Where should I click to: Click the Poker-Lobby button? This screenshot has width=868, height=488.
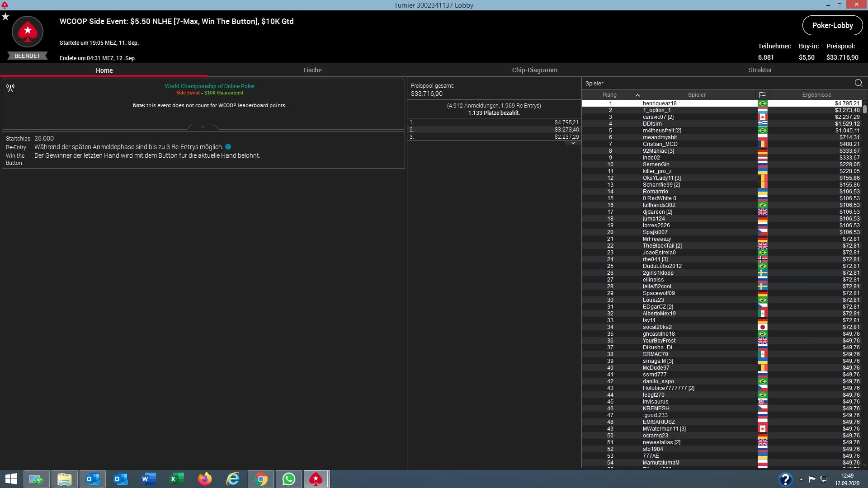point(832,25)
